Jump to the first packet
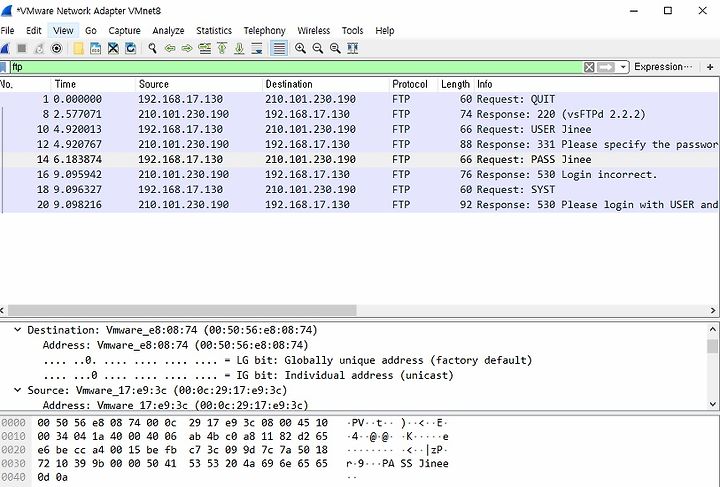Screen dimensions: 720x487 click(x=222, y=48)
